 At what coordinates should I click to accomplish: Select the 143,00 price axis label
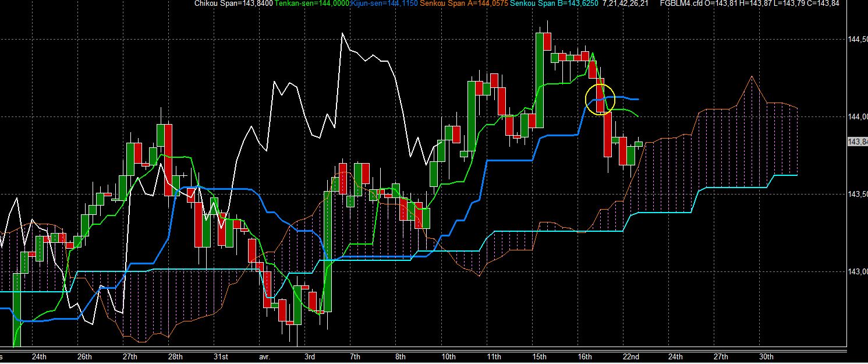click(x=858, y=271)
